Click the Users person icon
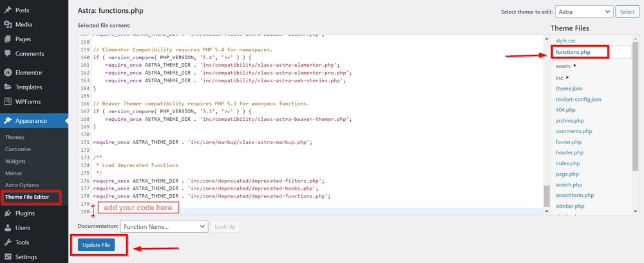Screen dimensions: 644x263 7,228
